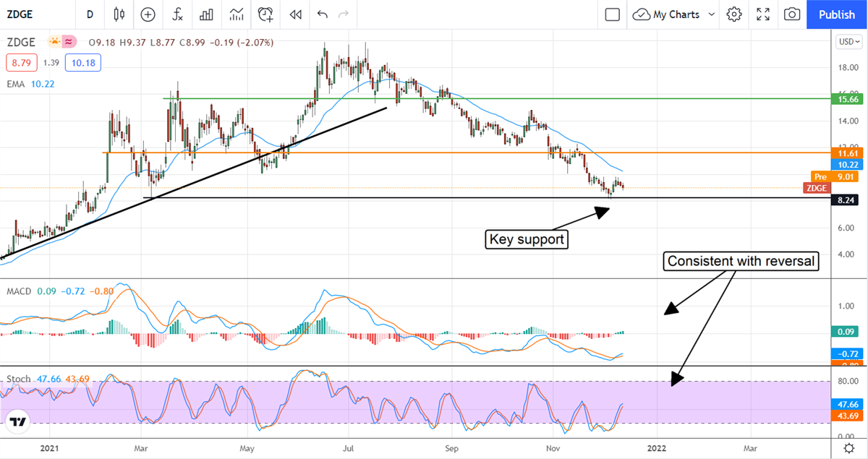The height and width of the screenshot is (459, 868).
Task: Select the Key support text annotation
Action: pos(527,240)
